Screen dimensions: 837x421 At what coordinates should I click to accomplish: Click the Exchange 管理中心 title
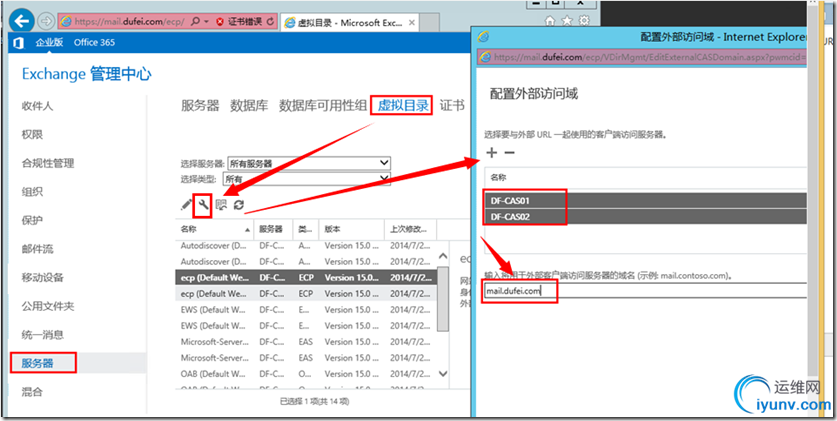coord(86,74)
